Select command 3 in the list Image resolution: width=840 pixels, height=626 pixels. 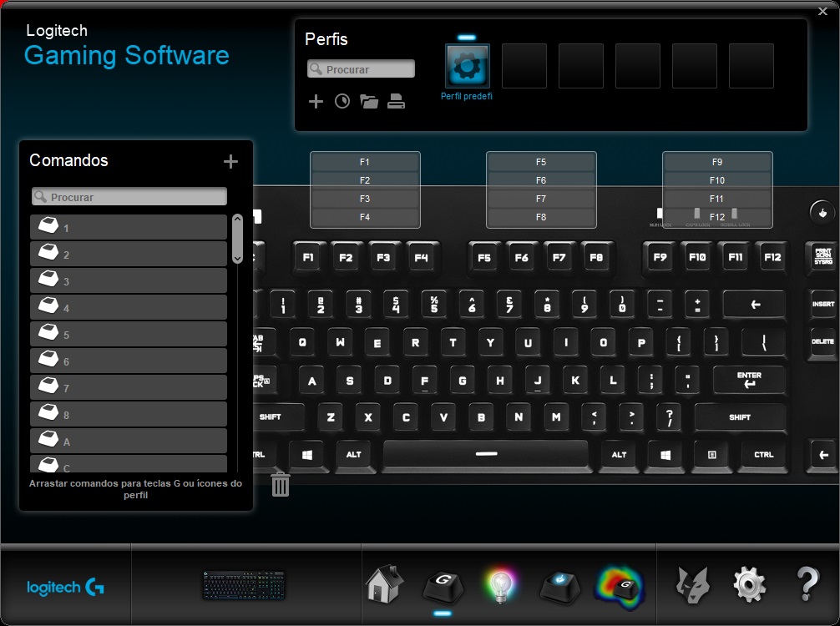tap(129, 280)
